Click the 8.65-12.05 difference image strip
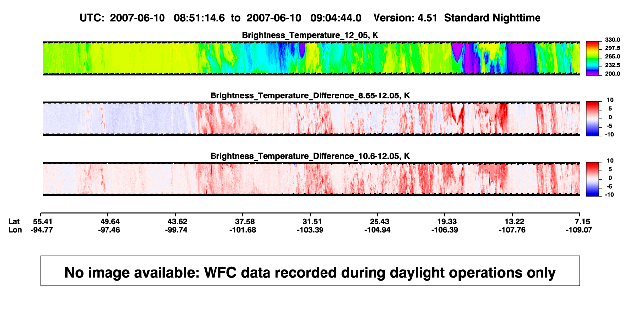 (310, 119)
